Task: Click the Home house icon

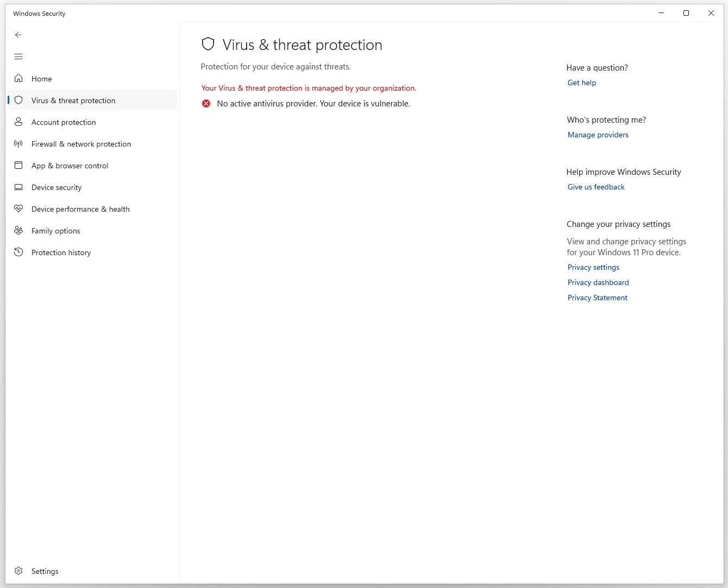Action: tap(18, 78)
